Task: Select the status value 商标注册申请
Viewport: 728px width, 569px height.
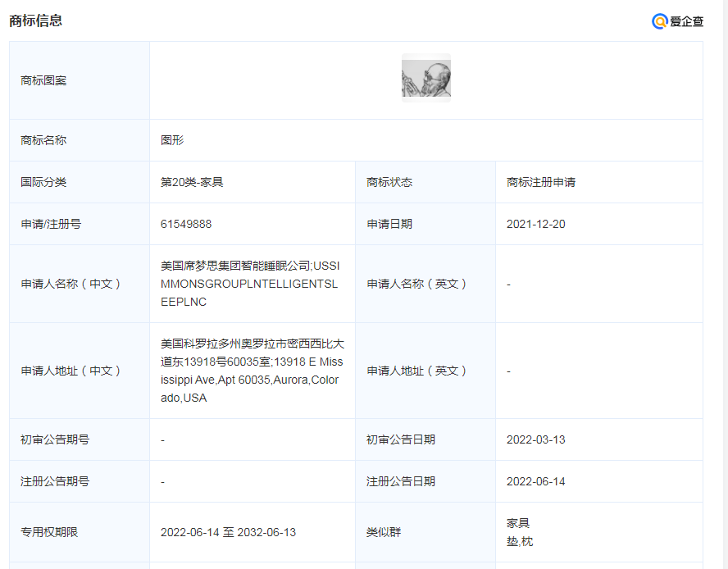Action: (x=541, y=182)
